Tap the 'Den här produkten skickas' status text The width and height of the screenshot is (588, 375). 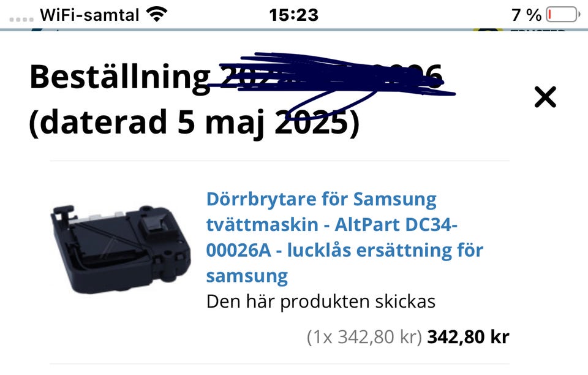(320, 301)
